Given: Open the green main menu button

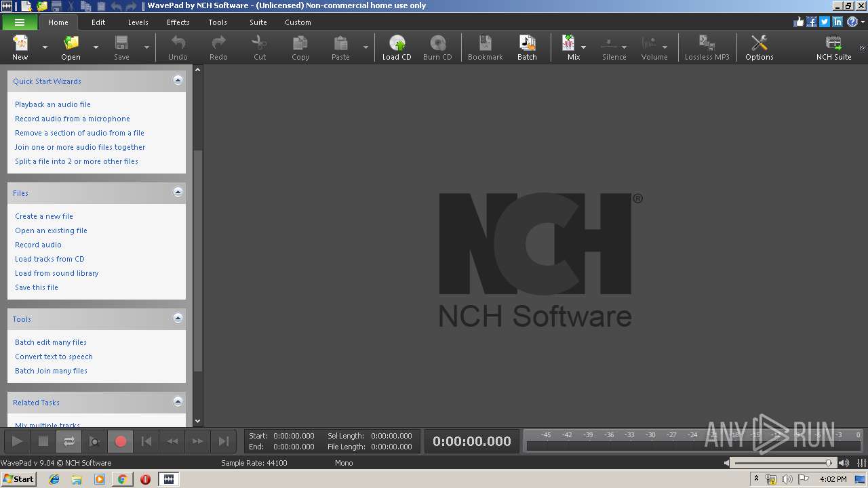Looking at the screenshot, I should pos(20,22).
